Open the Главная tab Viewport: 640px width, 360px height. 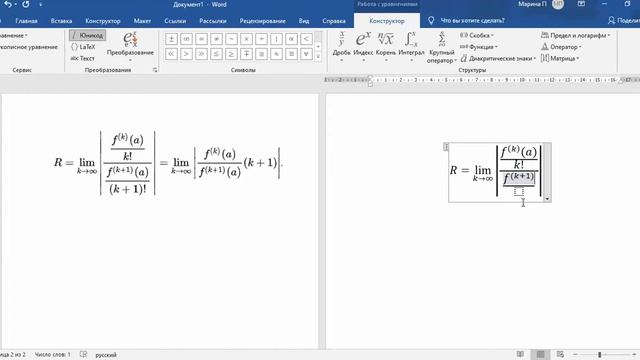click(x=26, y=21)
